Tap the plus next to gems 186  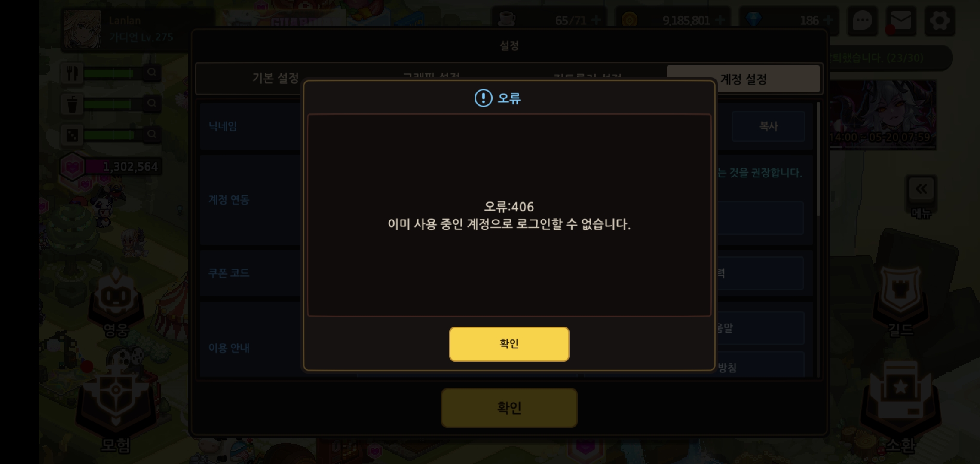pos(828,20)
